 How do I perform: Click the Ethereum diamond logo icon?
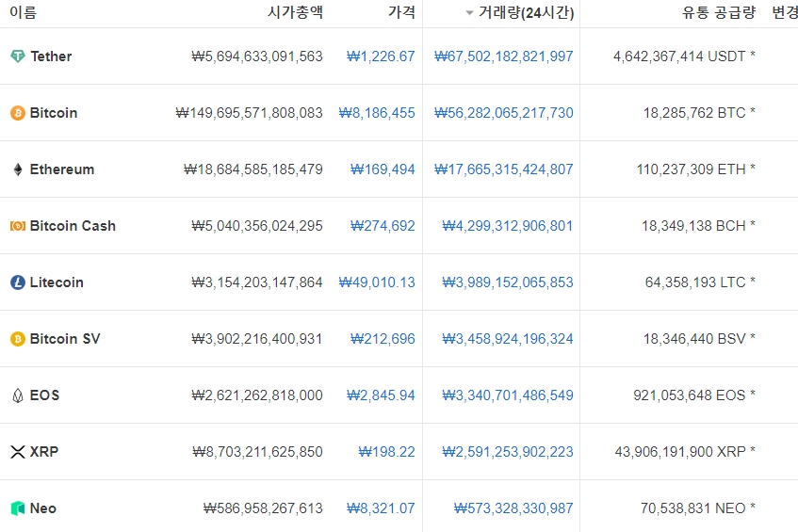click(18, 169)
